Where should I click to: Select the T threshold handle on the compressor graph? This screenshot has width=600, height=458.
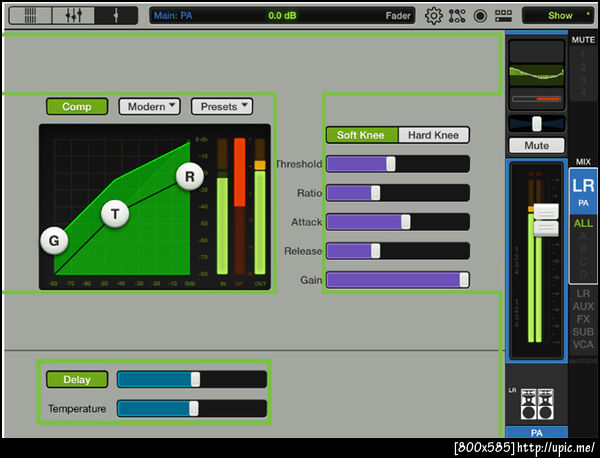[x=115, y=214]
